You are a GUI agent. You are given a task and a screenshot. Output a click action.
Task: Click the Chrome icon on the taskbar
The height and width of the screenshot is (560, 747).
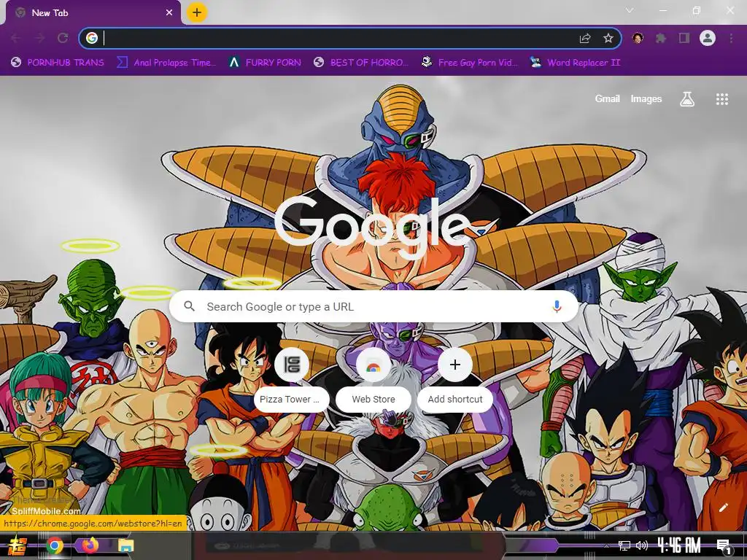click(55, 545)
